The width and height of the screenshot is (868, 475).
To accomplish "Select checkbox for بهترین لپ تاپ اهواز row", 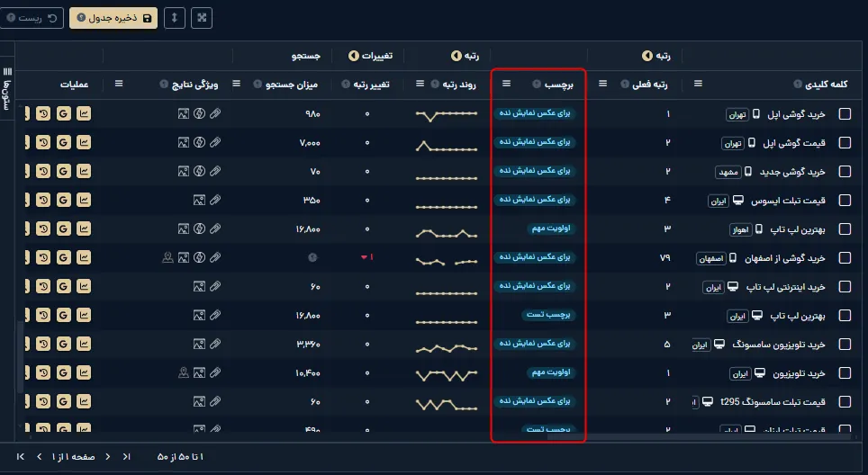I will [x=845, y=229].
